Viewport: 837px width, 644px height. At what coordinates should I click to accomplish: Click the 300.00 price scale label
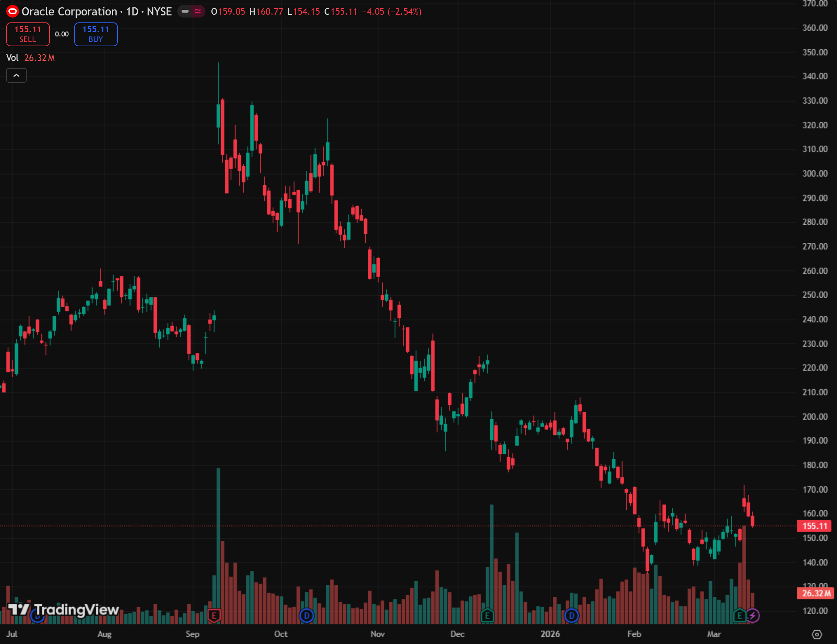815,173
